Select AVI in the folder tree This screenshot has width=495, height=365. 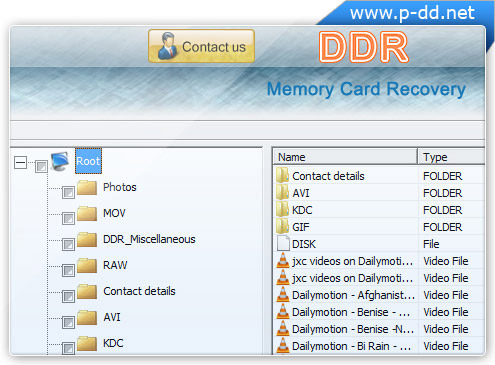[x=112, y=317]
